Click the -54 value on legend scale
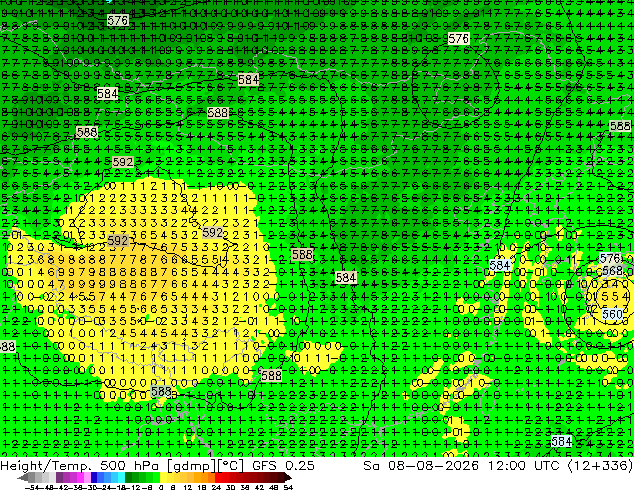The height and width of the screenshot is (490, 634). (32, 487)
